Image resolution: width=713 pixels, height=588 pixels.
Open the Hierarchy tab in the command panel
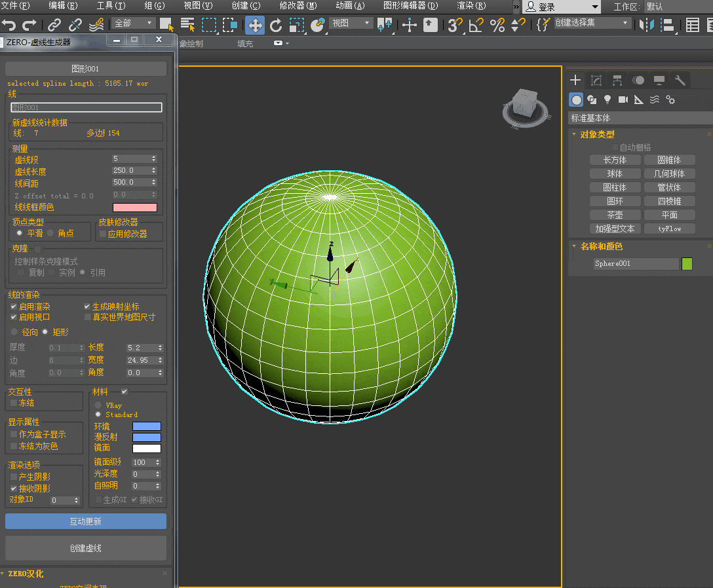[x=617, y=81]
